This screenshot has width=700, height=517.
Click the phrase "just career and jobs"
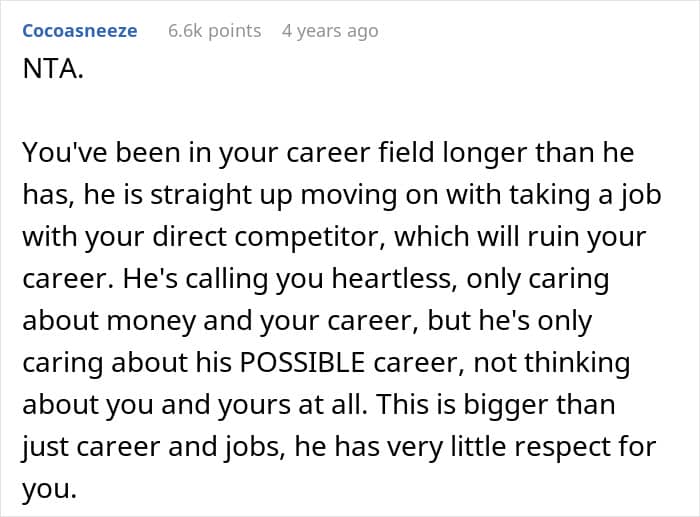coord(154,447)
